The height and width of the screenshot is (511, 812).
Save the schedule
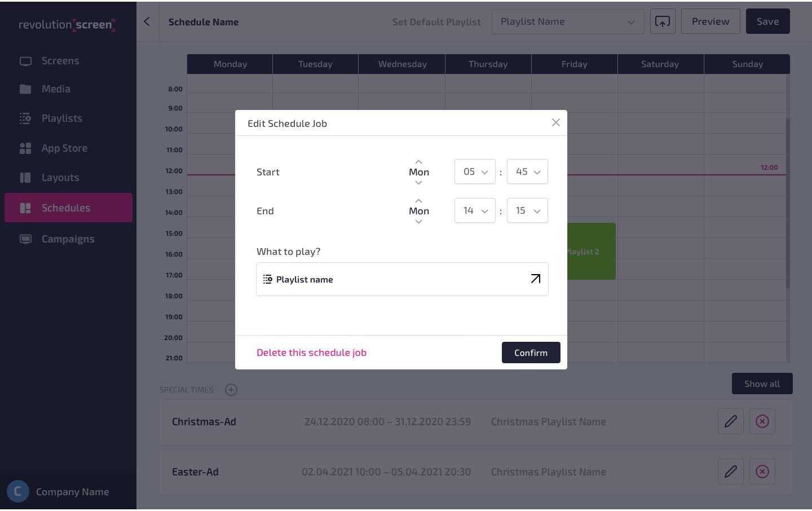pyautogui.click(x=767, y=21)
